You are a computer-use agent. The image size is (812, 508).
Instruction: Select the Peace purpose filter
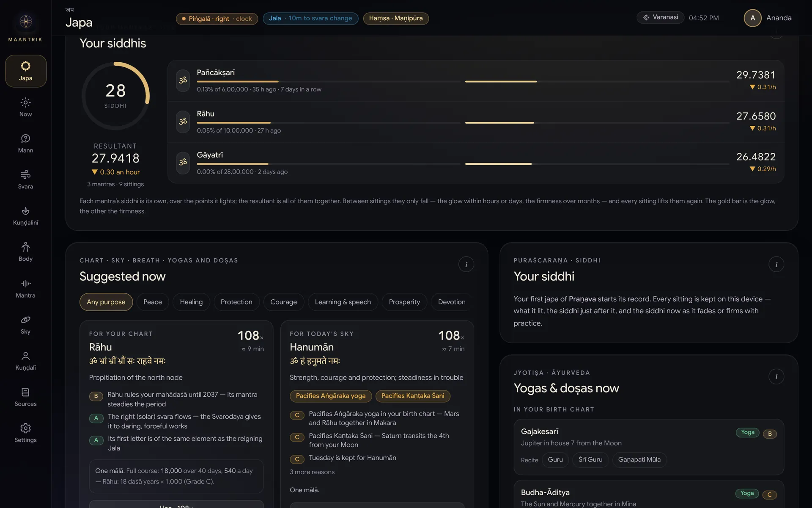(x=153, y=302)
